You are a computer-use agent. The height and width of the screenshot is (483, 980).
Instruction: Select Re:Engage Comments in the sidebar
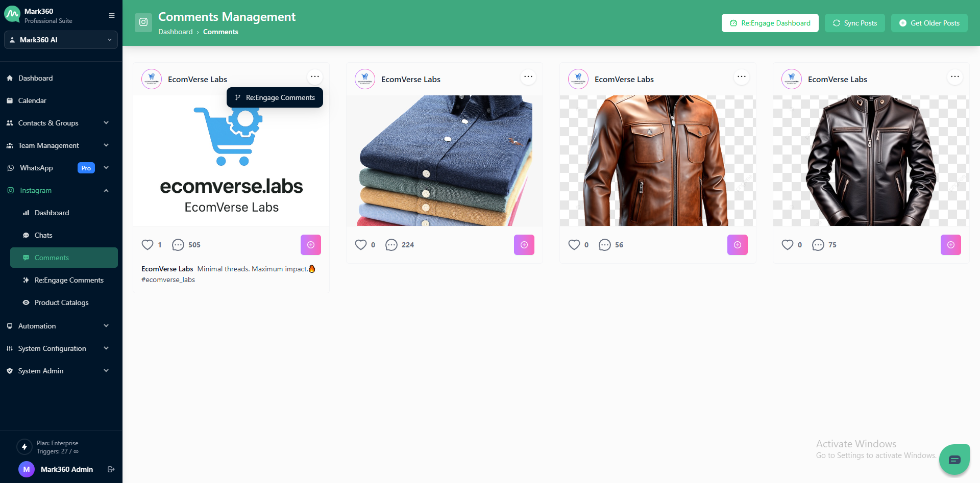pyautogui.click(x=69, y=280)
